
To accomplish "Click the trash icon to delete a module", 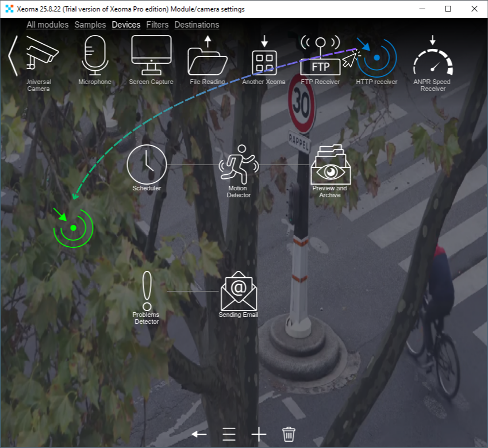I will pos(288,434).
